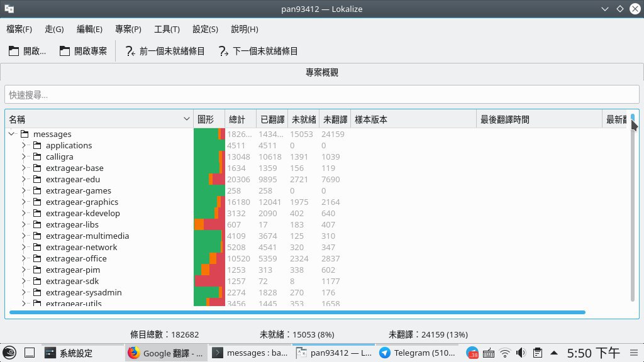644x362 pixels.
Task: Click the extragear-edu progress graph
Action: tap(209, 179)
